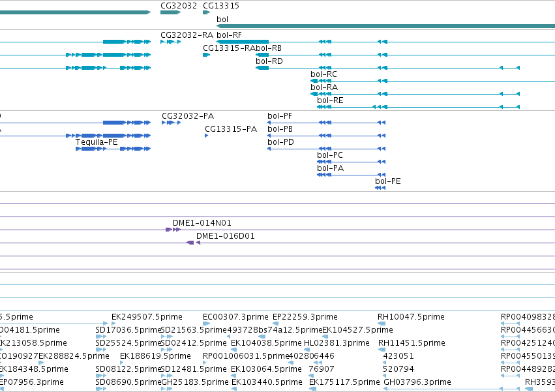Screen dimensions: 555x392
Task: Click EST RH11451.5prime label
Action: [x=412, y=343]
